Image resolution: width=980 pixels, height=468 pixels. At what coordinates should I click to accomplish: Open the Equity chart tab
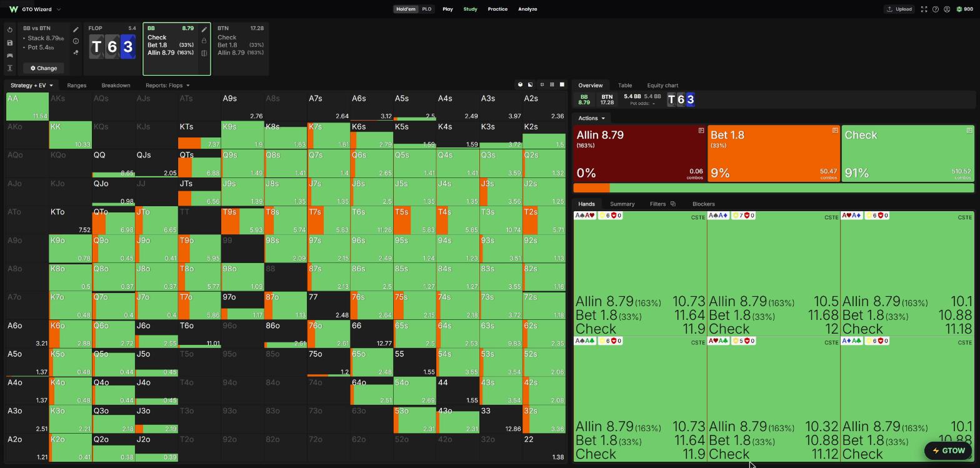click(662, 85)
